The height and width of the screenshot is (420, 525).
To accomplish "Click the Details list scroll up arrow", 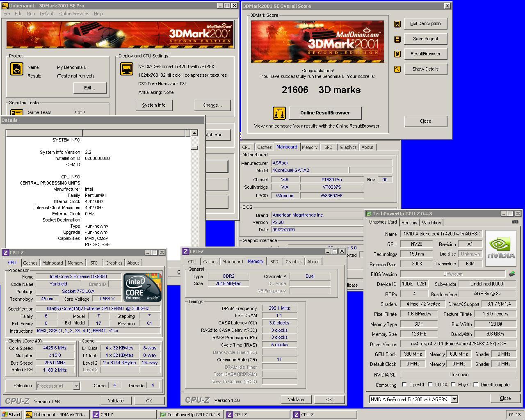I will [x=194, y=133].
